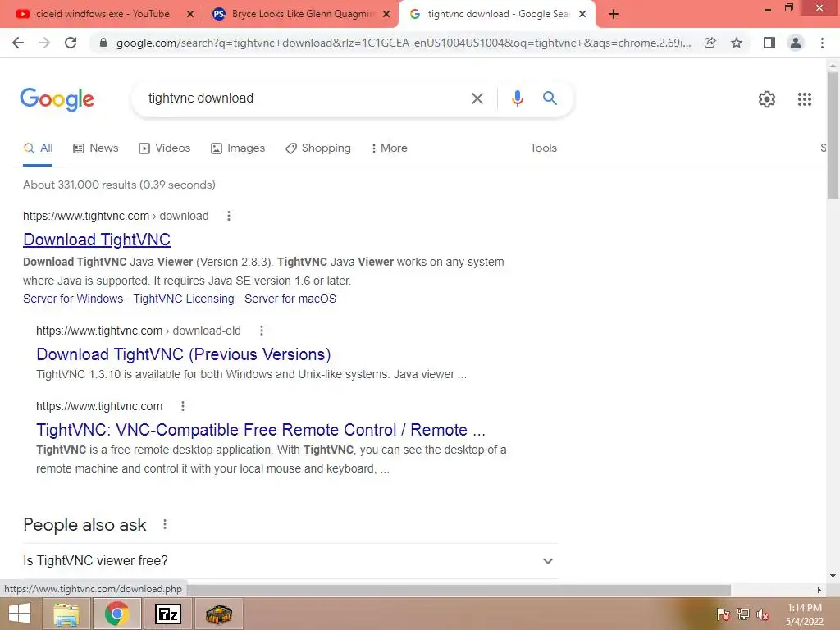
Task: Reload the page with the refresh icon
Action: [71, 43]
